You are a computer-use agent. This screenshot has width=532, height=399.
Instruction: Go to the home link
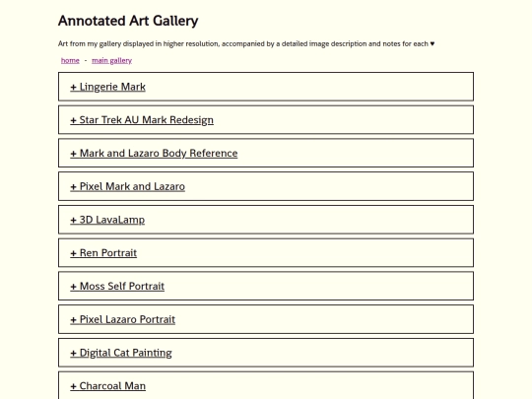(x=70, y=60)
